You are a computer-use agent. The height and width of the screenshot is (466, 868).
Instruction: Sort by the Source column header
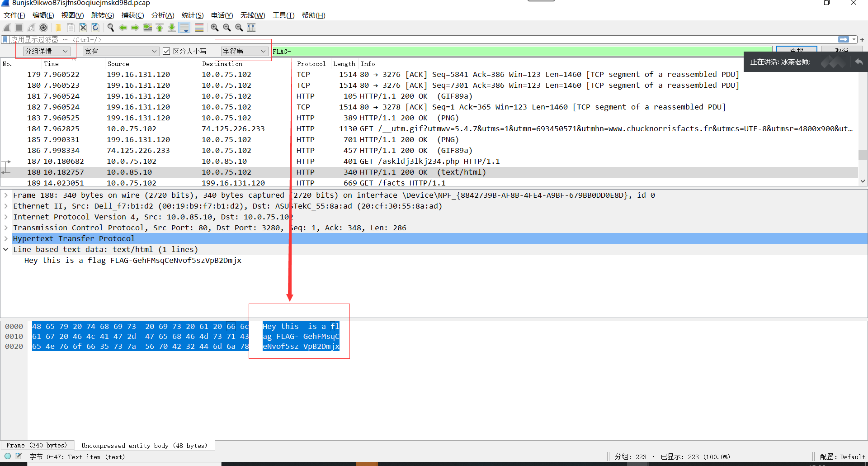[x=152, y=64]
